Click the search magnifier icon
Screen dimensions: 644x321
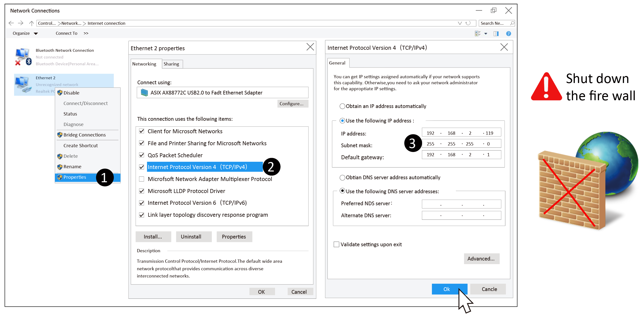(512, 23)
